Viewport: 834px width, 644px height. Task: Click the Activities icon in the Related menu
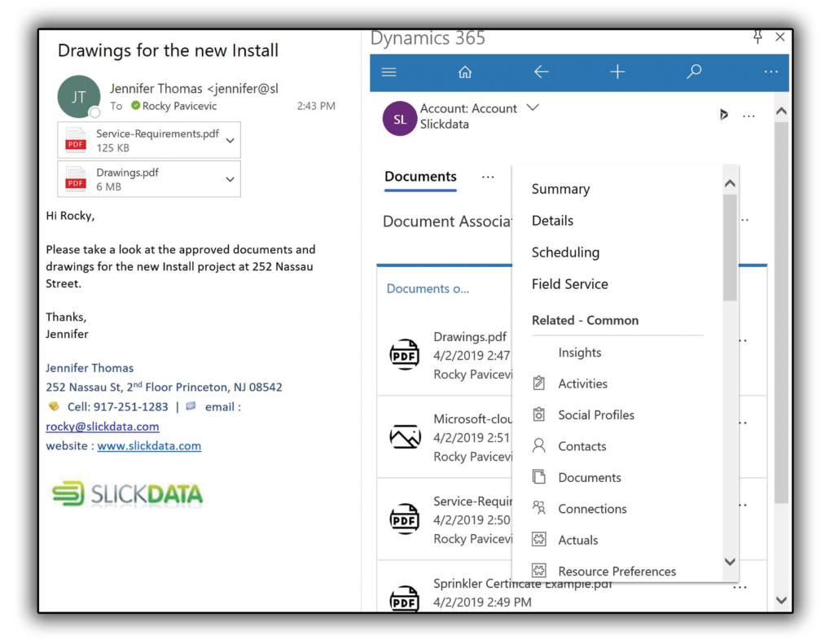tap(539, 383)
